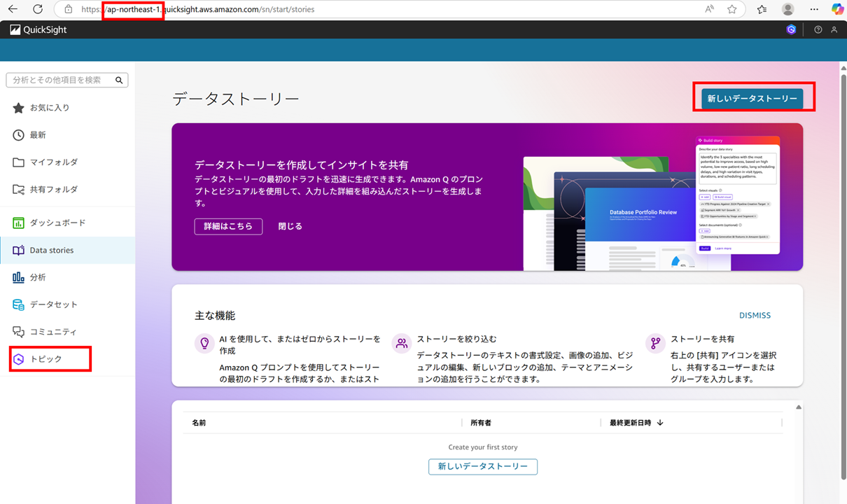The image size is (847, 504).
Task: Focus the sidebar search field
Action: click(67, 80)
